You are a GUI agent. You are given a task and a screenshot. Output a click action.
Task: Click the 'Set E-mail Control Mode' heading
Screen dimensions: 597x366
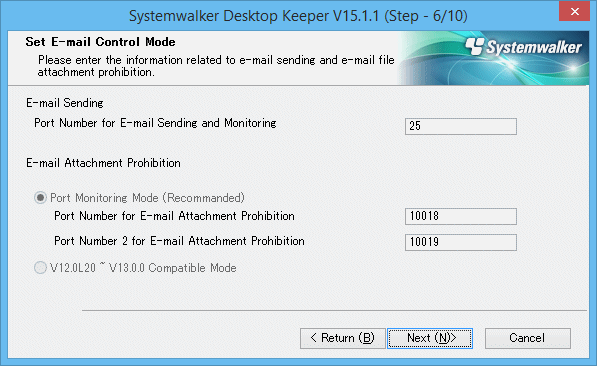point(101,42)
